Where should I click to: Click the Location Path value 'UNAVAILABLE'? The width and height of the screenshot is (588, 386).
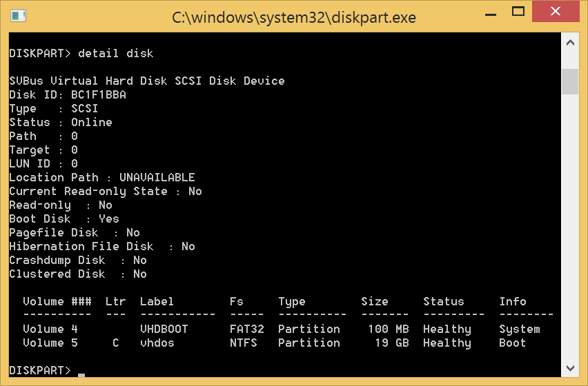click(x=157, y=177)
